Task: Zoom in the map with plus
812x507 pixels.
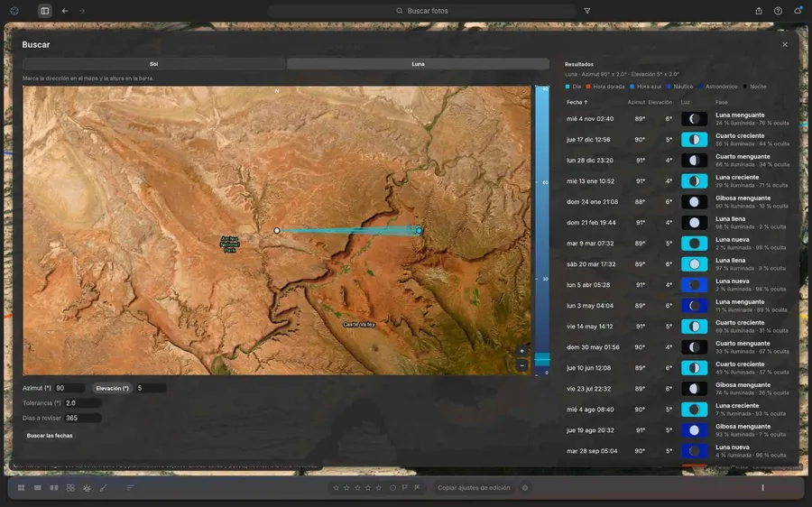Action: pyautogui.click(x=521, y=351)
